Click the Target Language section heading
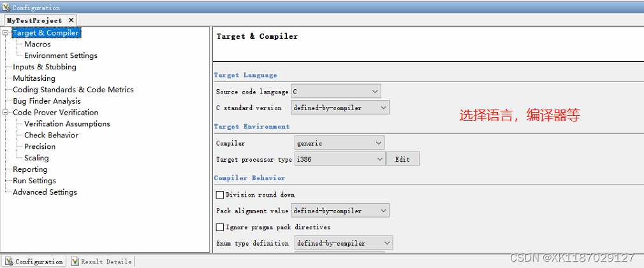This screenshot has width=644, height=268. pyautogui.click(x=245, y=75)
